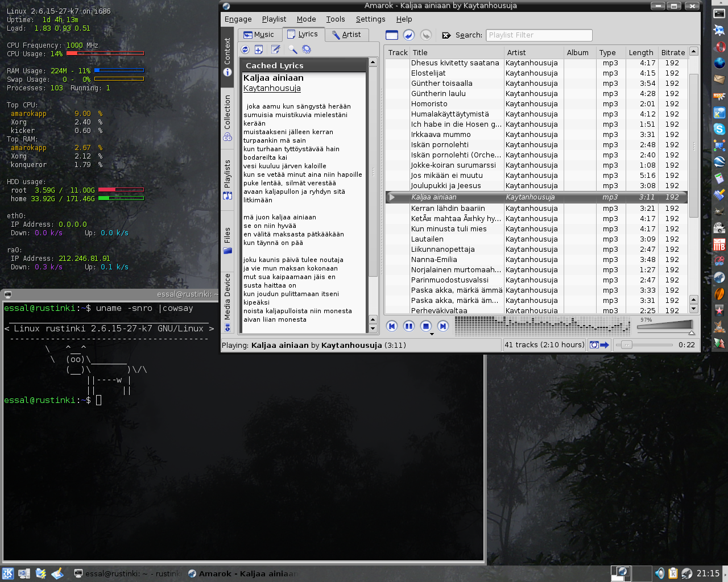Click the gear icon in lyrics toolbar
This screenshot has height=582, width=728.
[307, 49]
